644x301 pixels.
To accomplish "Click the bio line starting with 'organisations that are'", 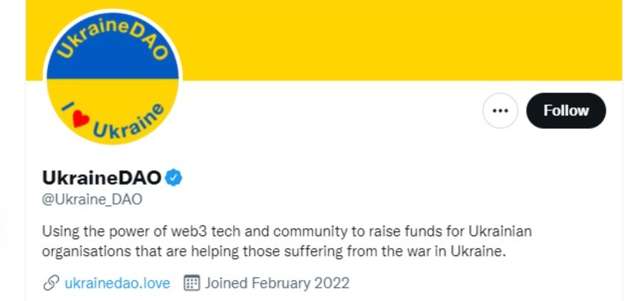I will [x=274, y=251].
